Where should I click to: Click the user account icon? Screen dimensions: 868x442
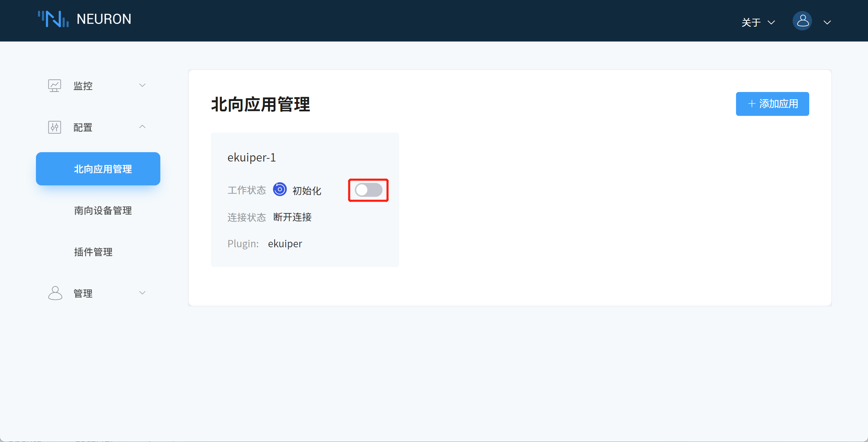(800, 21)
